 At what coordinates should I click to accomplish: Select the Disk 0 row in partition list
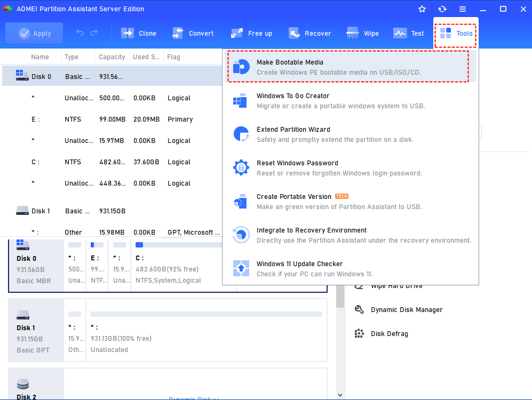click(112, 76)
